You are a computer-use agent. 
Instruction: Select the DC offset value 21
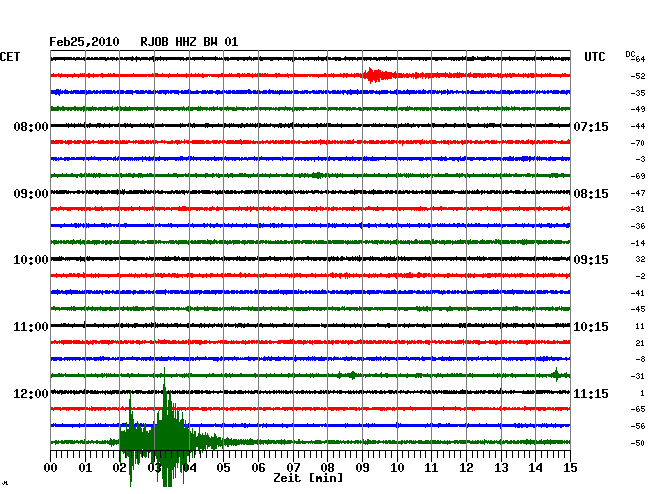click(x=640, y=343)
